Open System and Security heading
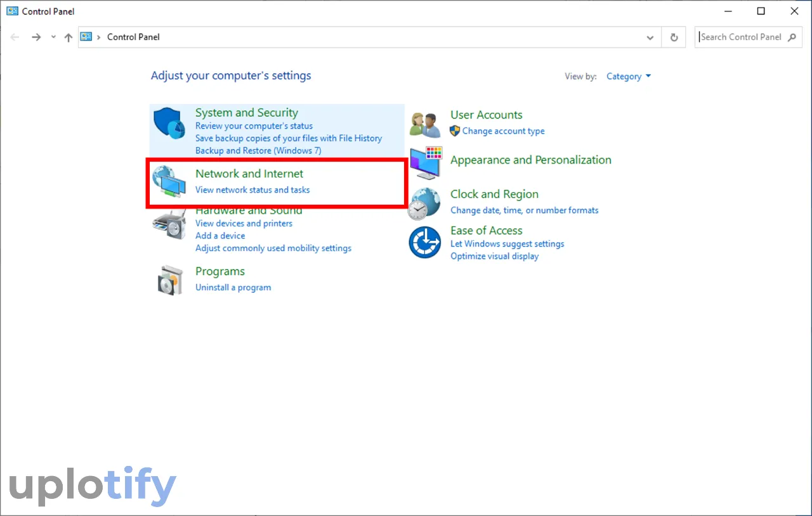Image resolution: width=812 pixels, height=516 pixels. [x=246, y=113]
